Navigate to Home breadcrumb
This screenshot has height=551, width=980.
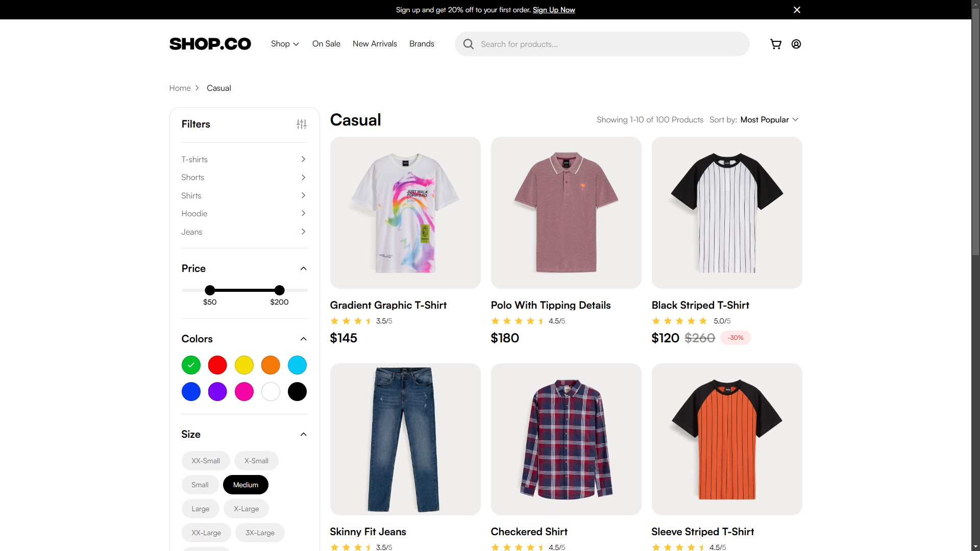coord(180,88)
